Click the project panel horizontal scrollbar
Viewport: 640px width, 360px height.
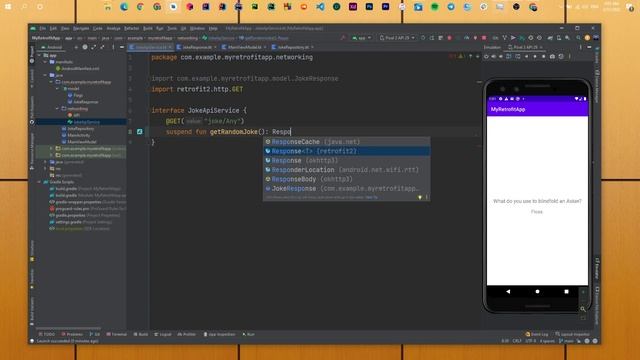click(x=69, y=328)
